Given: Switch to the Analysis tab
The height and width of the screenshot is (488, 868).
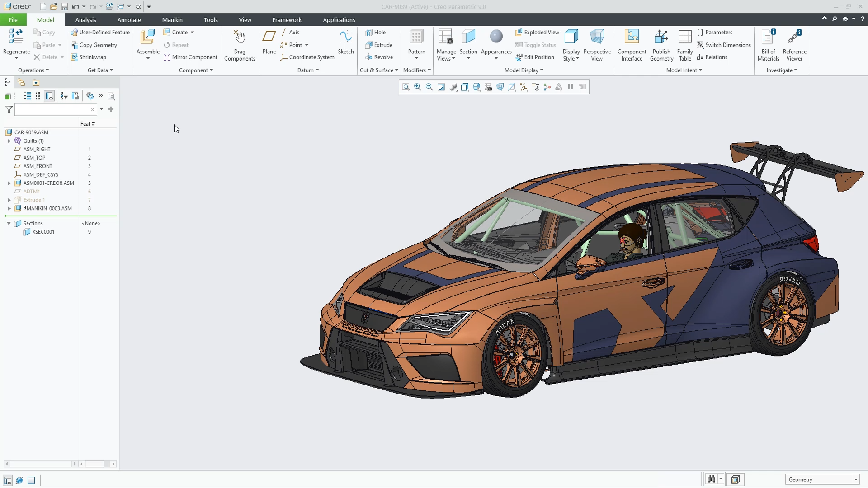Looking at the screenshot, I should [85, 20].
